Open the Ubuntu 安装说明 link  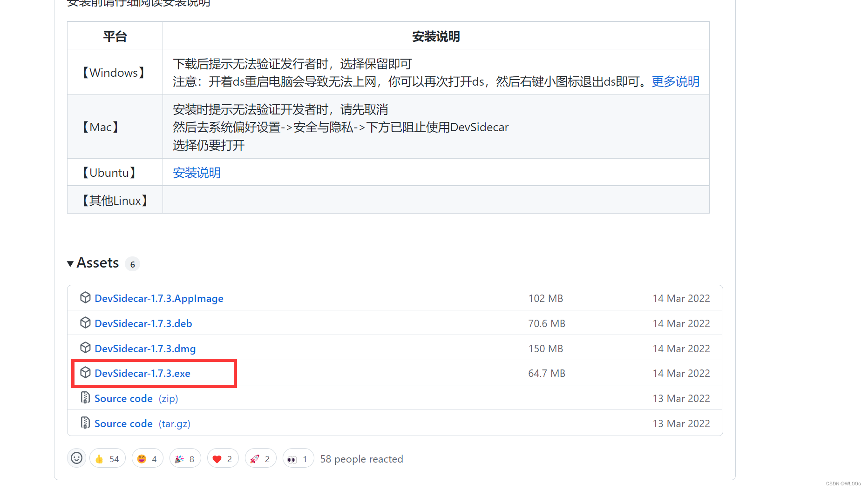click(x=197, y=173)
